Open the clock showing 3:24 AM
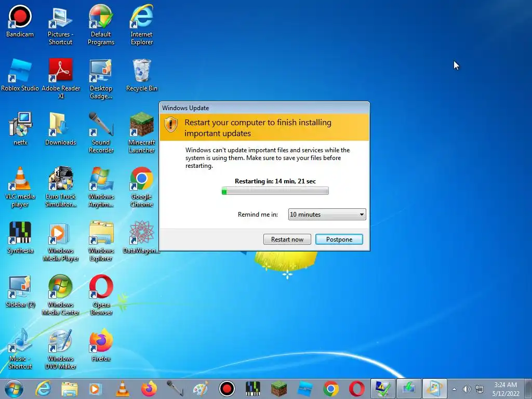Screen dimensions: 532x399 click(x=506, y=389)
